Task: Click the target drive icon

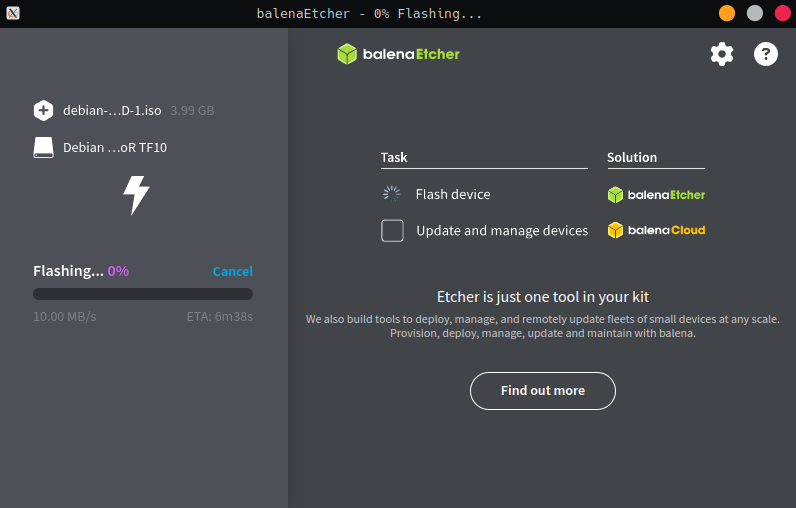Action: pos(43,147)
